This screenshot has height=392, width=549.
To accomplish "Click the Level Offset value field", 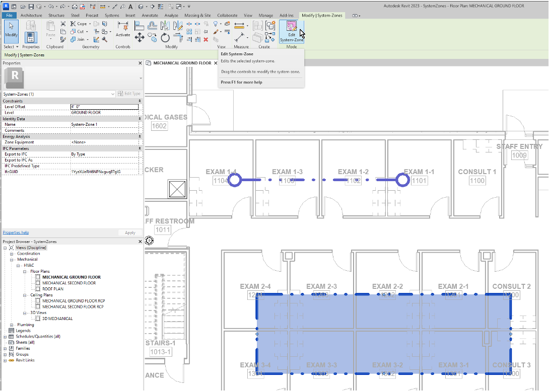I will coord(104,106).
